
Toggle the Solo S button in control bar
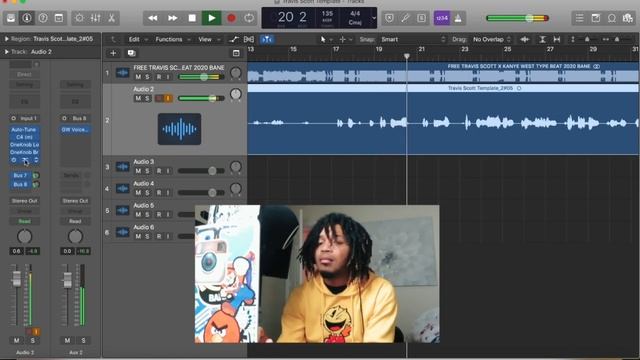[x=421, y=18]
